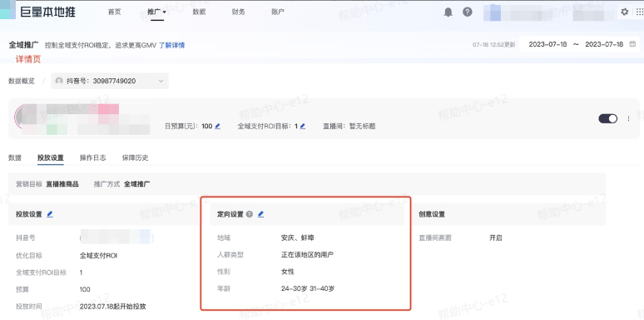The width and height of the screenshot is (644, 320).
Task: Click the notification bell icon
Action: [x=448, y=12]
